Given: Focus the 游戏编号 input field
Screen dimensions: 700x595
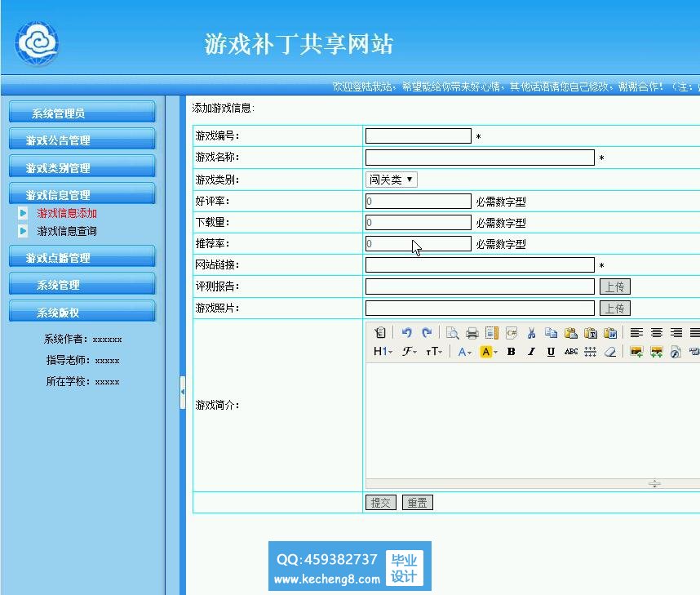Looking at the screenshot, I should (x=419, y=135).
